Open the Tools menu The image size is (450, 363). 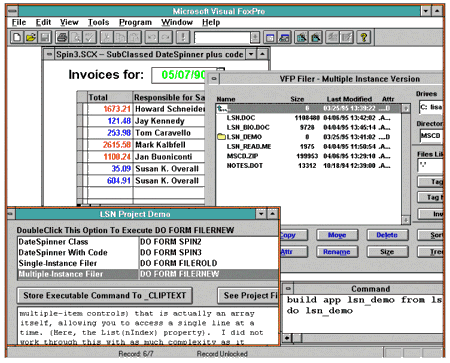(98, 22)
